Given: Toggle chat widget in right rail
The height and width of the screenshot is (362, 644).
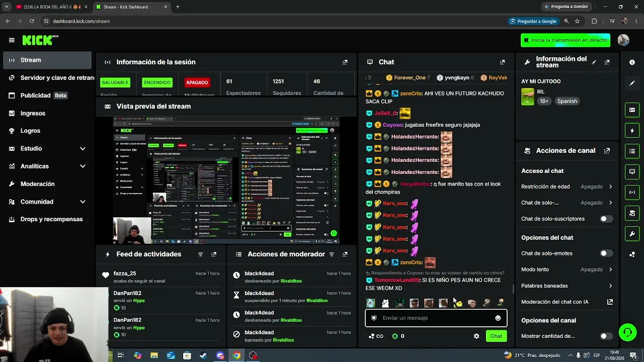Looking at the screenshot, I should coord(632,172).
